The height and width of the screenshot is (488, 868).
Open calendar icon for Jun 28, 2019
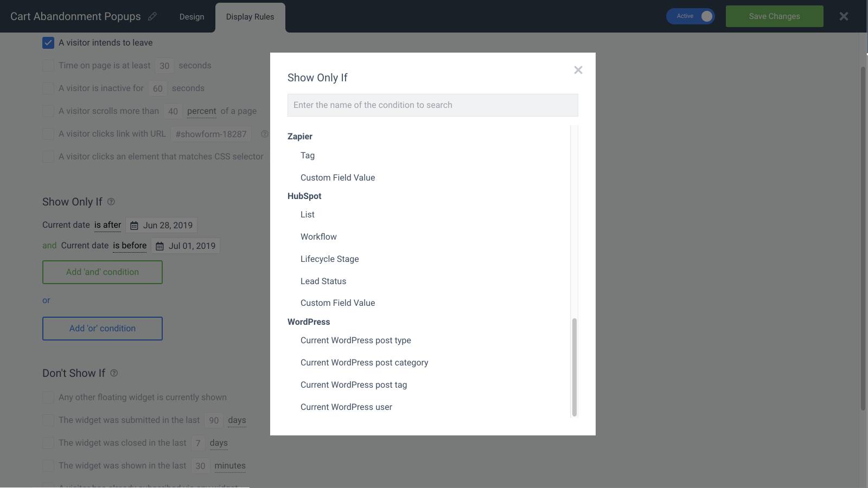tap(134, 226)
